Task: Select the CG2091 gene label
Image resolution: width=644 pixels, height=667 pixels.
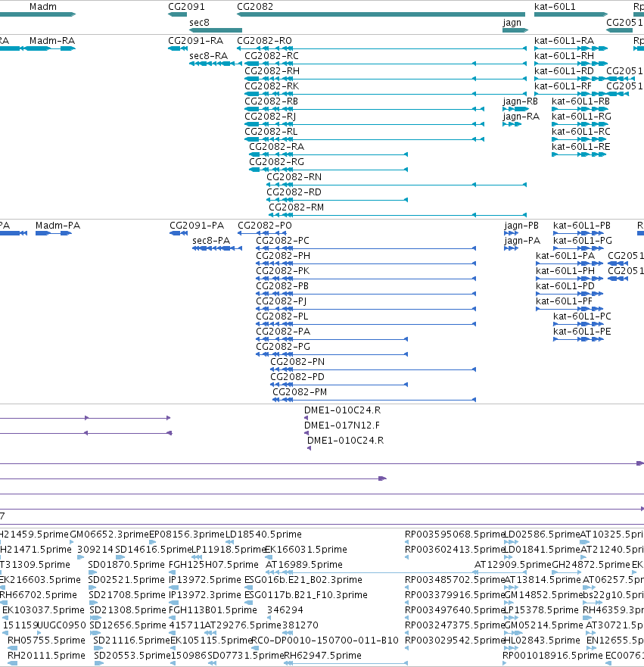Action: (186, 7)
